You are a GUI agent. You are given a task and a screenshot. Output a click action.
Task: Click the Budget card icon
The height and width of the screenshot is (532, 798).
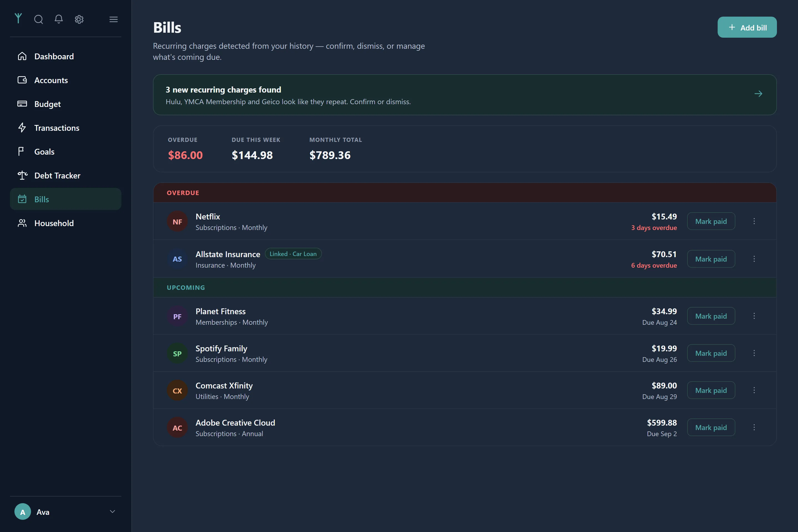tap(22, 103)
